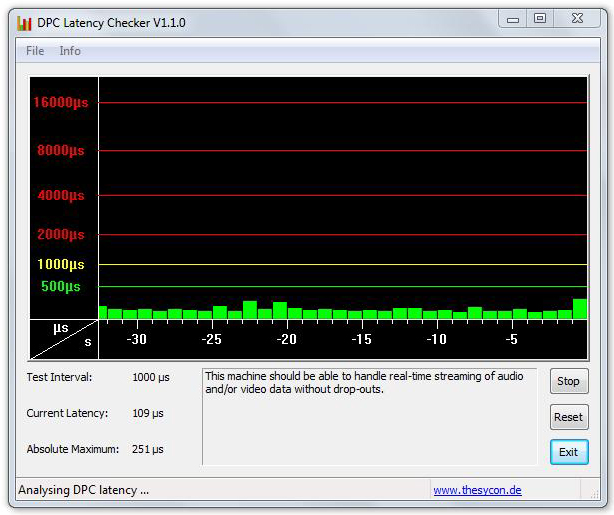Click the 4000µs axis label
This screenshot has width=614, height=515.
[61, 195]
